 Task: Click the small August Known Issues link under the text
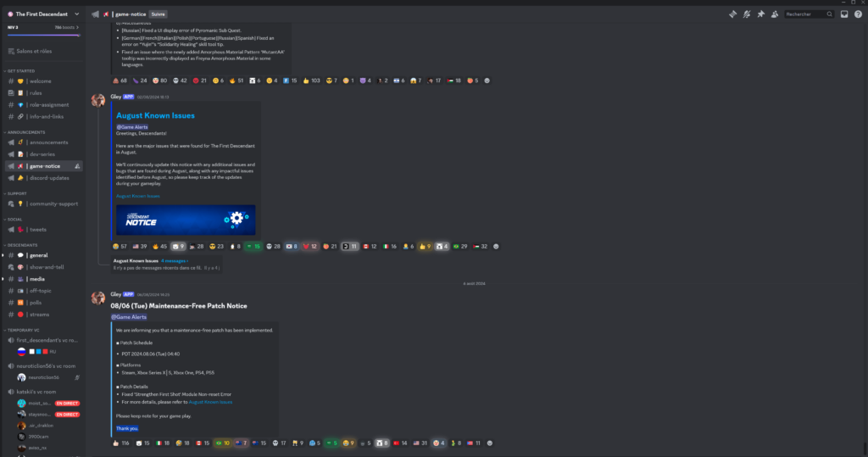click(x=138, y=196)
